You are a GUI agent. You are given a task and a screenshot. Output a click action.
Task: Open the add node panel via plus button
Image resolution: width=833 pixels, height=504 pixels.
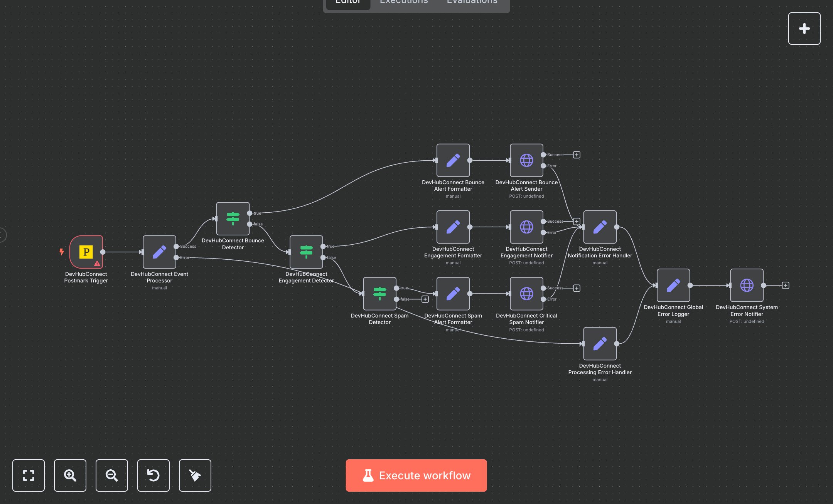(x=804, y=28)
